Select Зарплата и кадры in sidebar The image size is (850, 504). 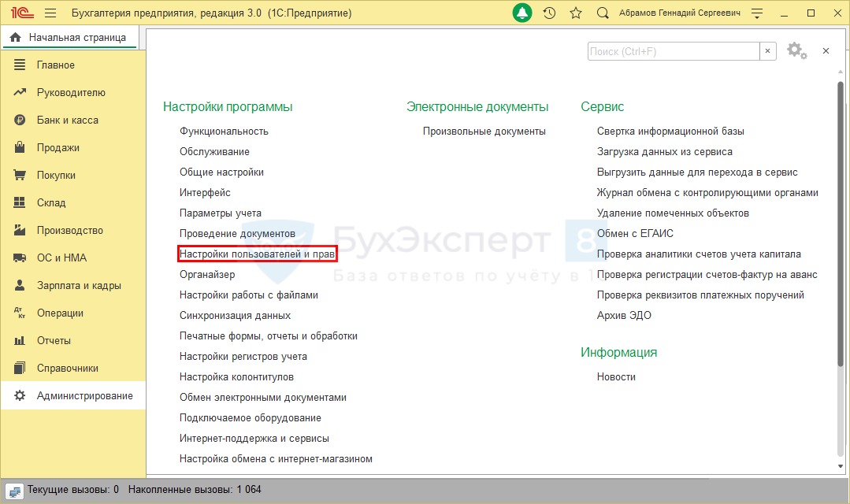click(79, 286)
